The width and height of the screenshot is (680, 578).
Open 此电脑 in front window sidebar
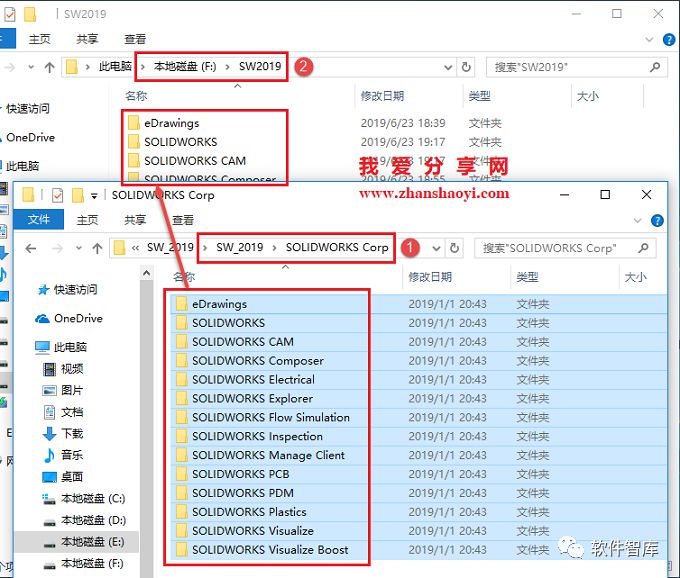pos(69,347)
